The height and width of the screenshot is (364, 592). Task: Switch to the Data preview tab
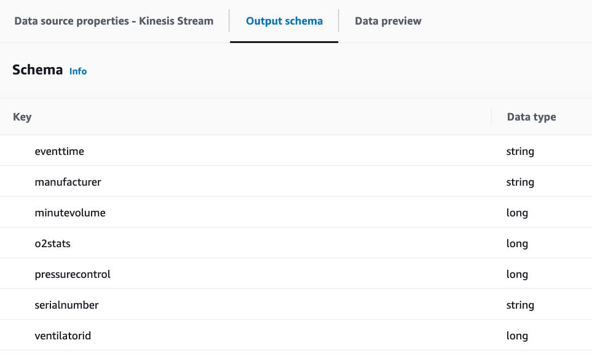coord(388,21)
